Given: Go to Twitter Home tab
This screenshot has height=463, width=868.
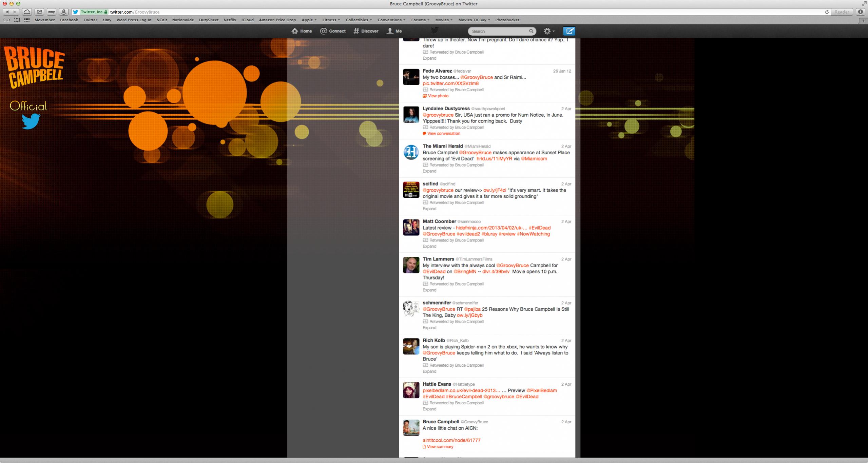Looking at the screenshot, I should [302, 31].
